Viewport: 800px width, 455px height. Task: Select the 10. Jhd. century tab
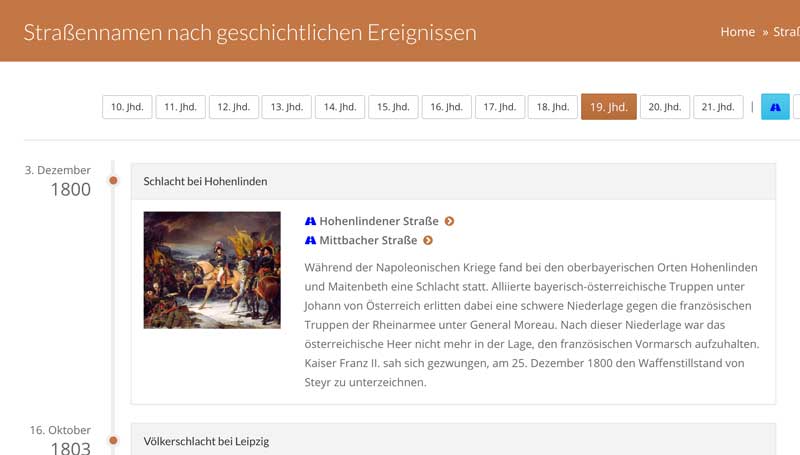click(x=127, y=107)
